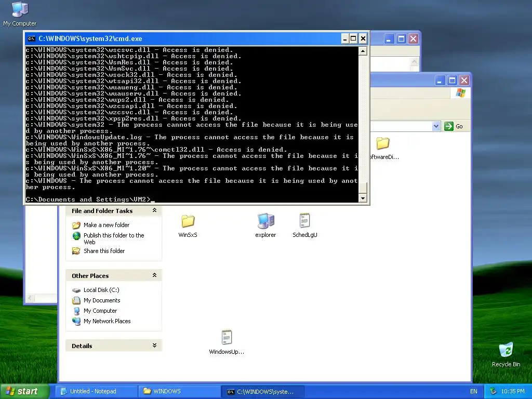
Task: Switch to cmd.exe taskbar button
Action: coord(262,392)
